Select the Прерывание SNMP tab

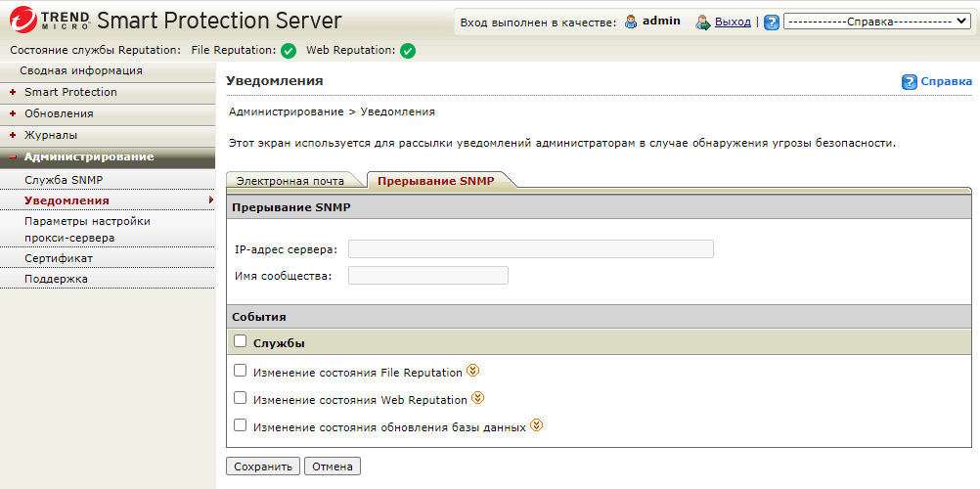[x=436, y=181]
